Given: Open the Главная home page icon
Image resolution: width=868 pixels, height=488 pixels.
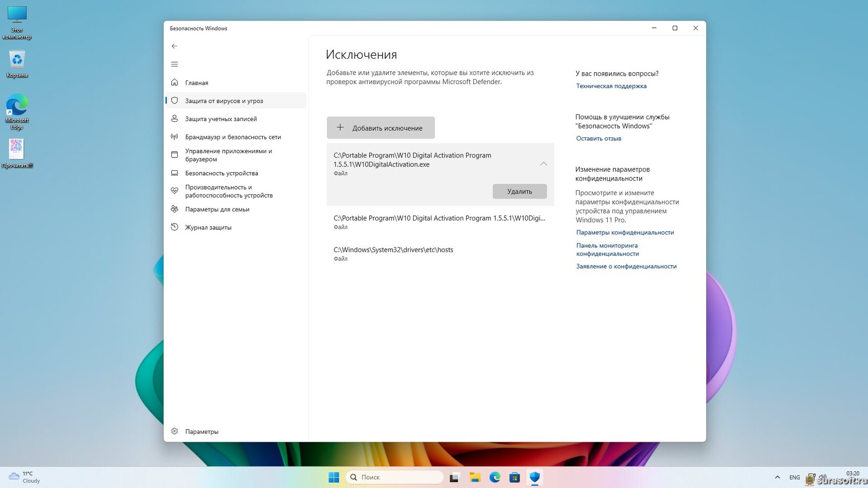Looking at the screenshot, I should [x=174, y=82].
